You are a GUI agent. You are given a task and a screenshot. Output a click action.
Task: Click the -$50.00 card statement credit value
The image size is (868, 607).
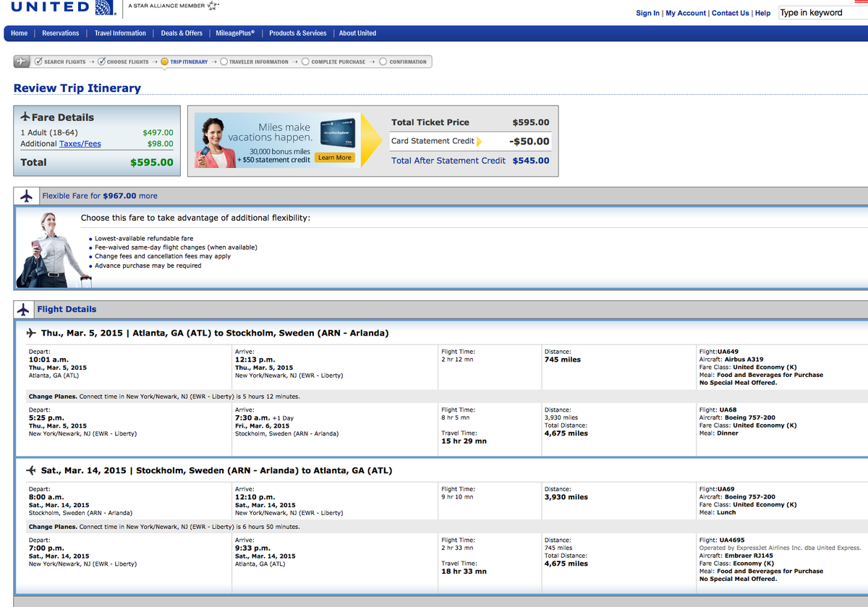529,141
